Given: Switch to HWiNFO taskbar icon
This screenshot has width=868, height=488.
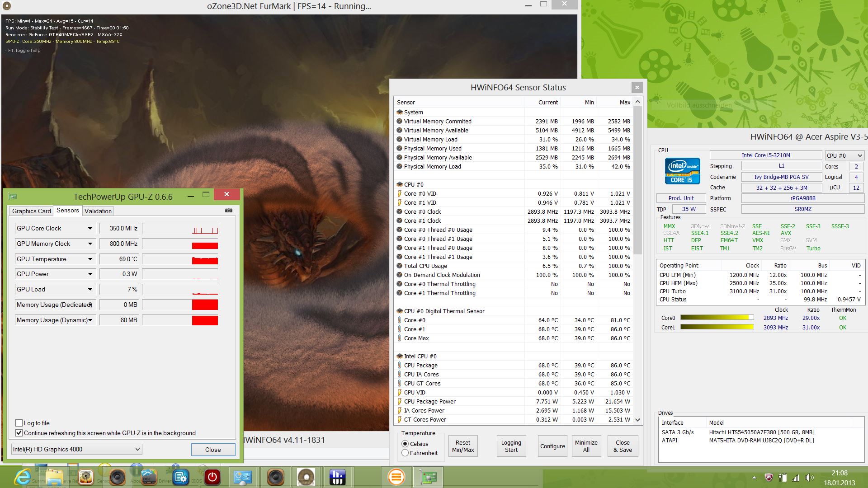Looking at the screenshot, I should pyautogui.click(x=337, y=477).
